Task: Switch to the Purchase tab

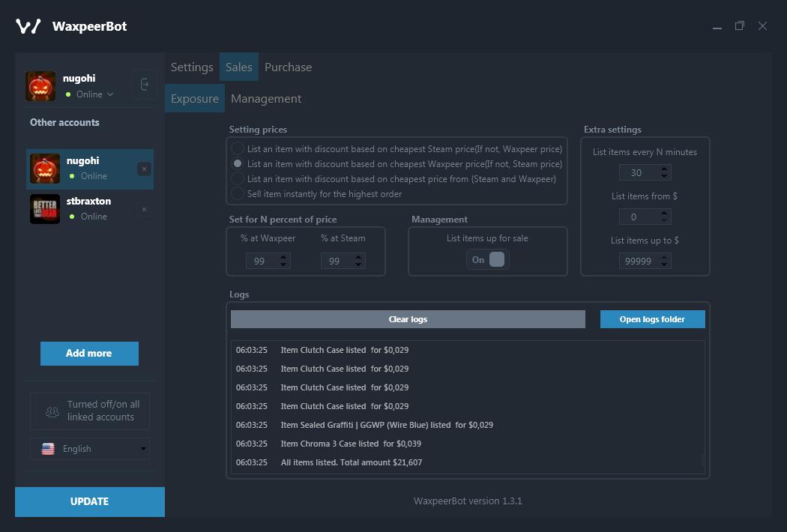Action: [x=288, y=67]
